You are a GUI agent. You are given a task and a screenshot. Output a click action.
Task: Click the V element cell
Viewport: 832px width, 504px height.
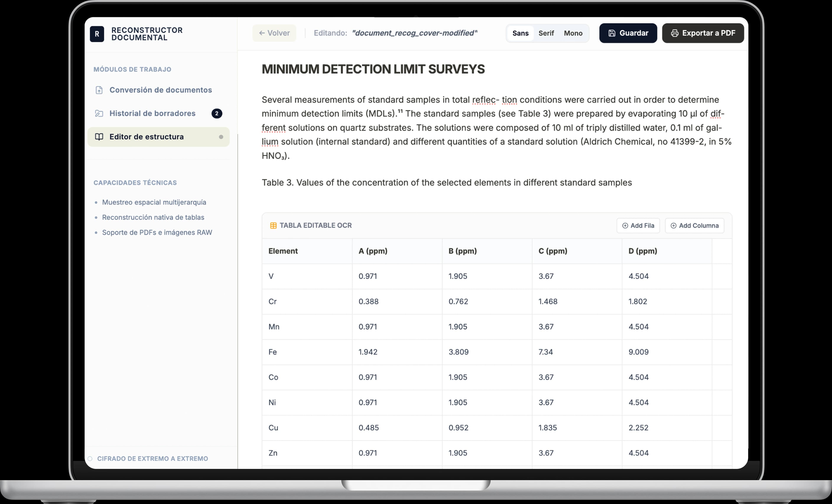(x=307, y=276)
